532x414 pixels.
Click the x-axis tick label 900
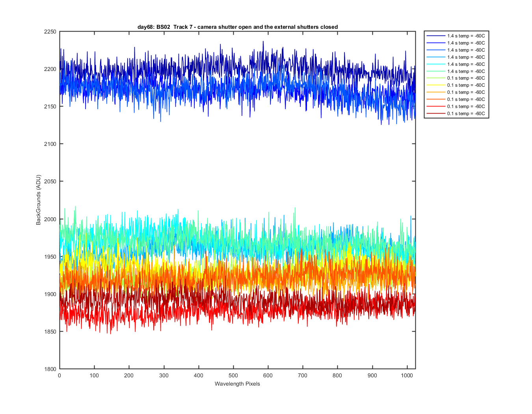(x=372, y=375)
